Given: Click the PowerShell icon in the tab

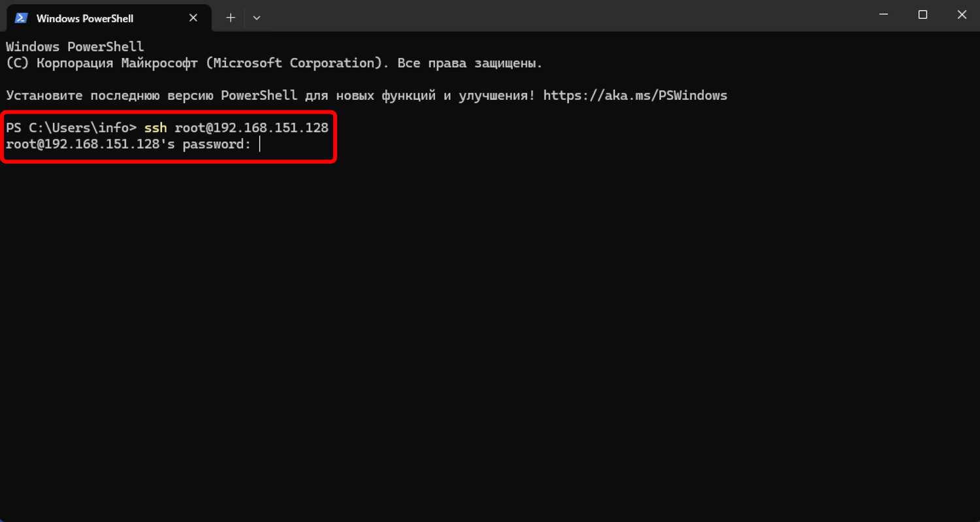Looking at the screenshot, I should 21,18.
